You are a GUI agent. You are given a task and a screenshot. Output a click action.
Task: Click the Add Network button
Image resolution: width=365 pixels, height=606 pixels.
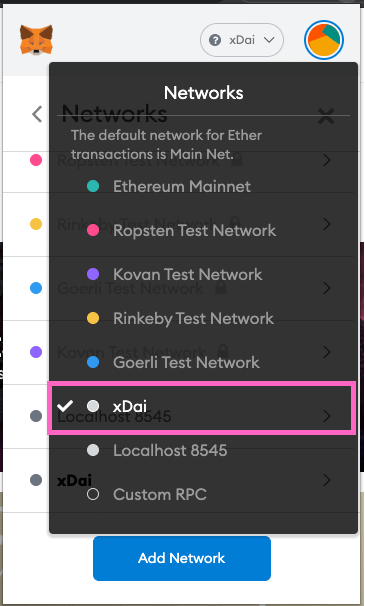pos(182,558)
